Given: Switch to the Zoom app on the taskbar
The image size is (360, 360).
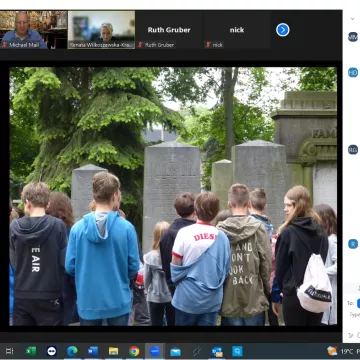Looking at the screenshot, I should point(155,351).
